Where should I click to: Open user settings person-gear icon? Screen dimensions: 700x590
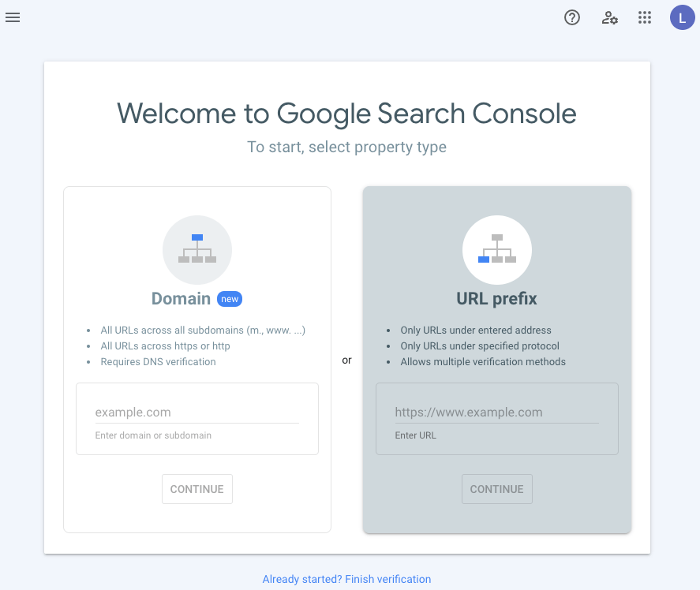[609, 18]
